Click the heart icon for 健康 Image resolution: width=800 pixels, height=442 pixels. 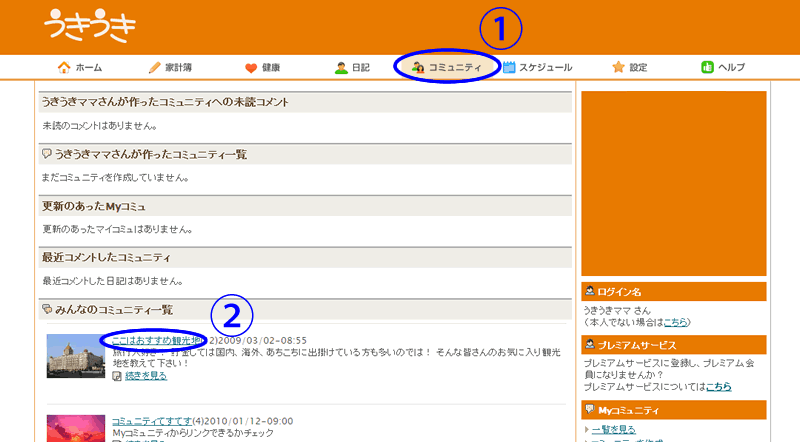click(x=251, y=68)
